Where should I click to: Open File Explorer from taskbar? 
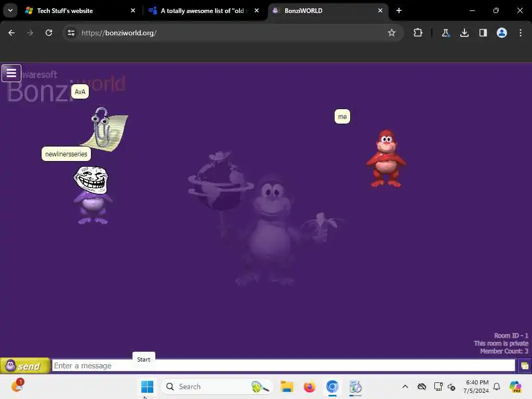[287, 387]
